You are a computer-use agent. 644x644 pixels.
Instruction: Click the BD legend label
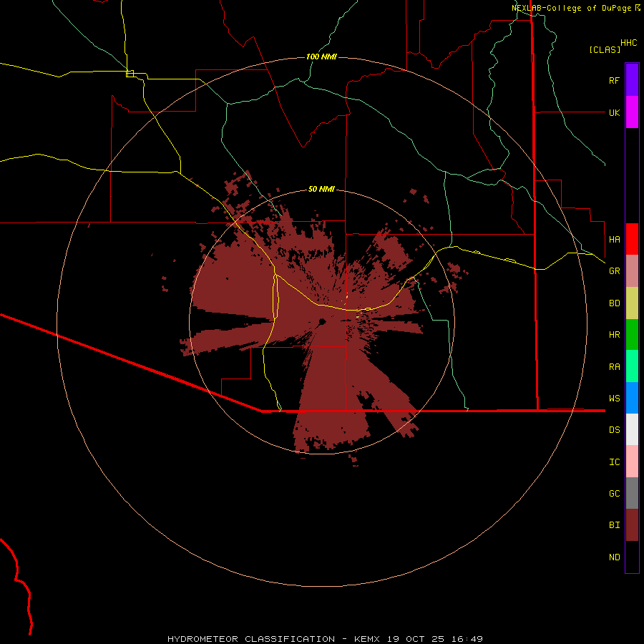point(614,303)
